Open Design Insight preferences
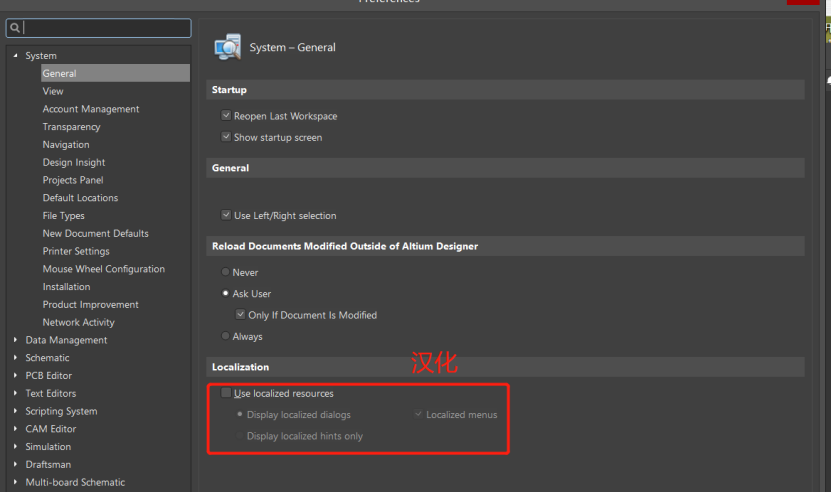Viewport: 831px width, 493px height. click(x=74, y=162)
